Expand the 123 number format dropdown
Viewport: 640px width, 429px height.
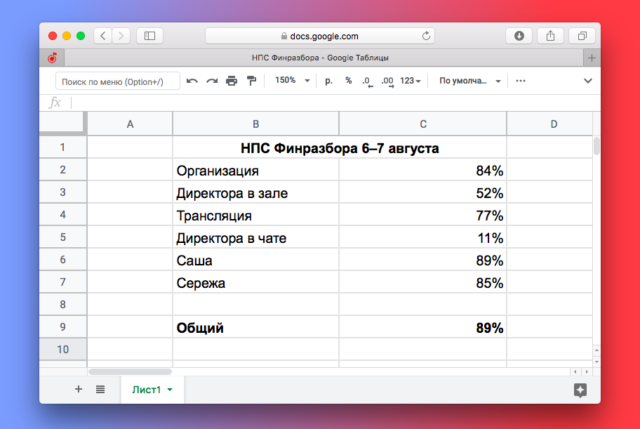coord(412,80)
